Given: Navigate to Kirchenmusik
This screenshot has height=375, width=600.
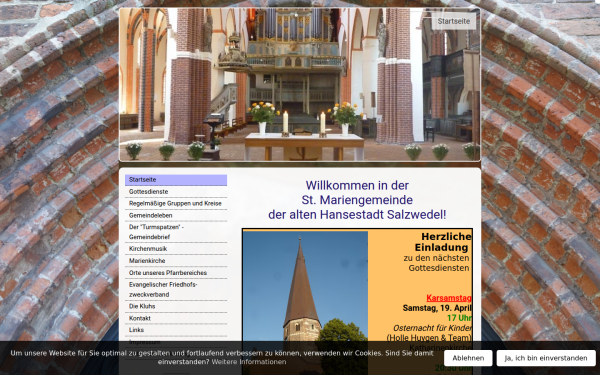Looking at the screenshot, I should tap(176, 249).
